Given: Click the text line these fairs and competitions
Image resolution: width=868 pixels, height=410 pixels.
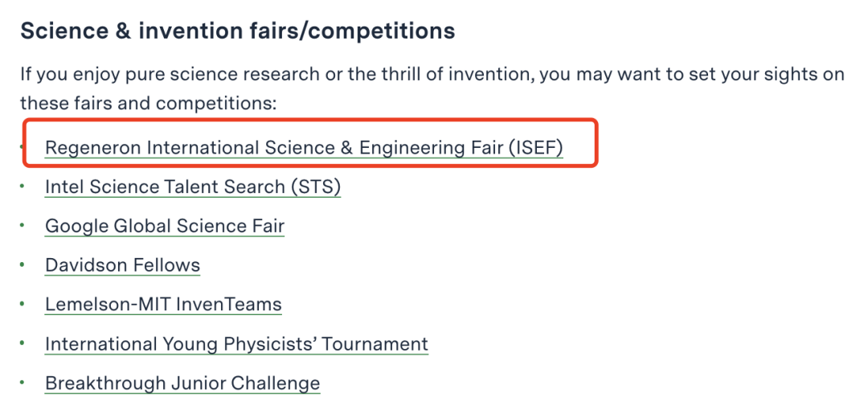Looking at the screenshot, I should click(x=148, y=103).
